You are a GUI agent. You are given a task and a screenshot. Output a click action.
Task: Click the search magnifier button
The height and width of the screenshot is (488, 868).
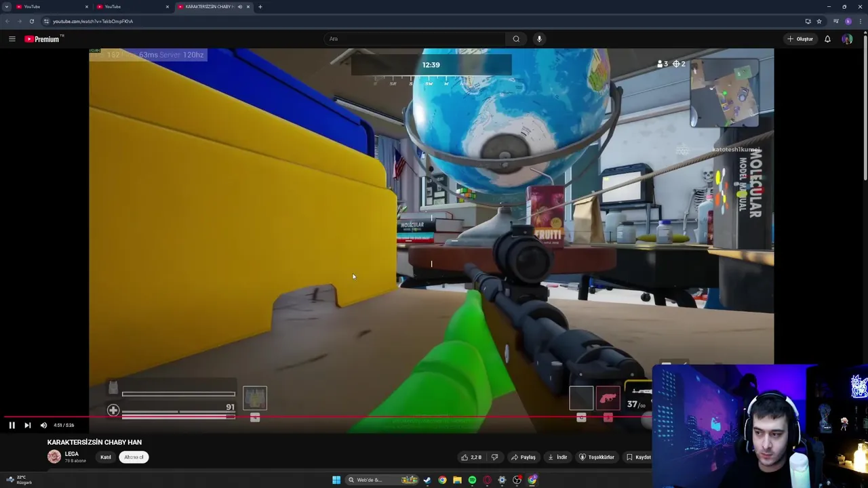tap(516, 39)
